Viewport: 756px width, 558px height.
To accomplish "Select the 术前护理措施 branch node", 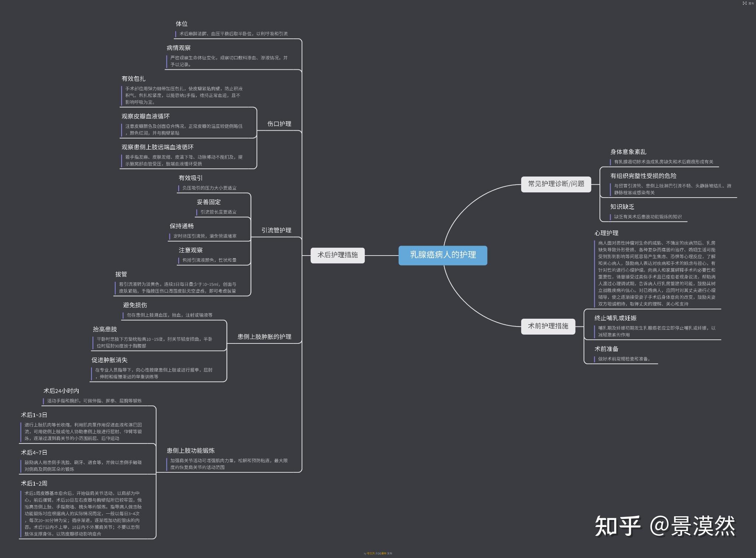I will [548, 326].
